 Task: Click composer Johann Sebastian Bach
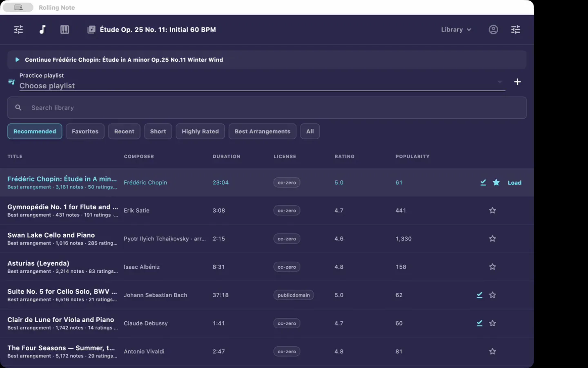(x=156, y=295)
